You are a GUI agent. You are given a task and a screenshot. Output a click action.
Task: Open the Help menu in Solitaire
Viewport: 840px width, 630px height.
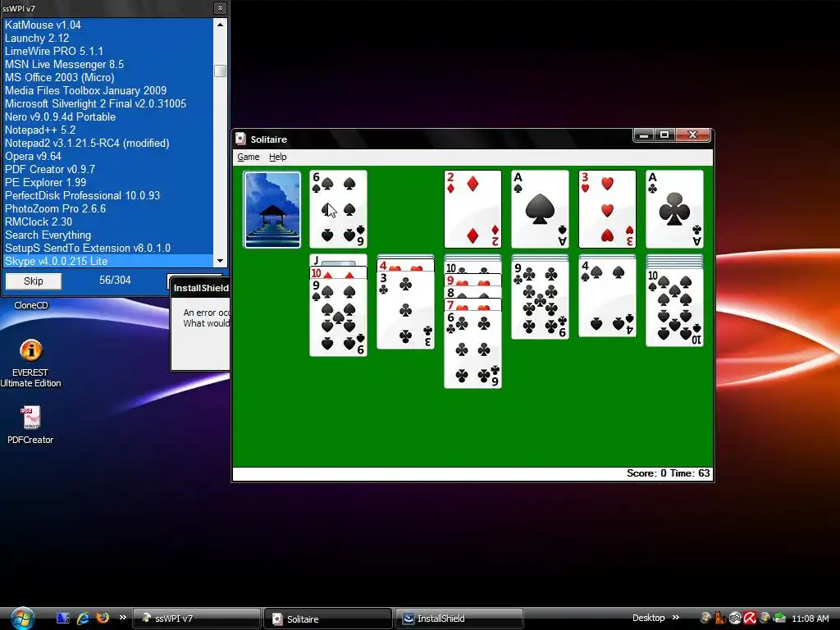[x=277, y=157]
